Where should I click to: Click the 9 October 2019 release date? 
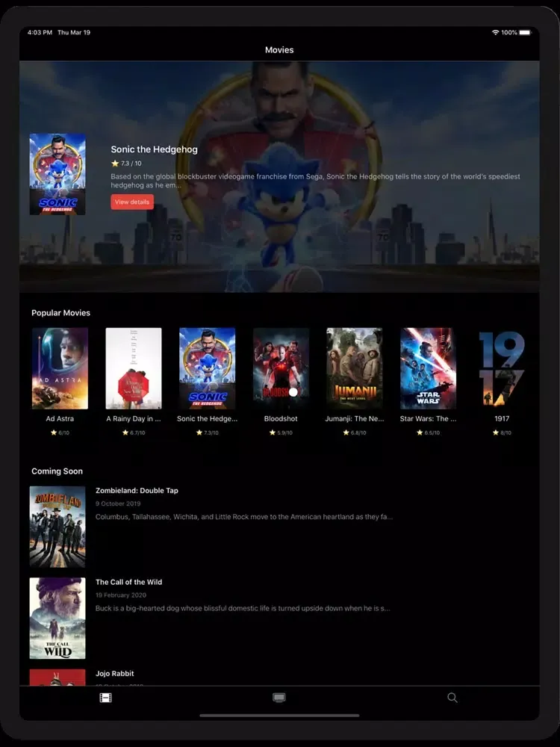pos(118,503)
